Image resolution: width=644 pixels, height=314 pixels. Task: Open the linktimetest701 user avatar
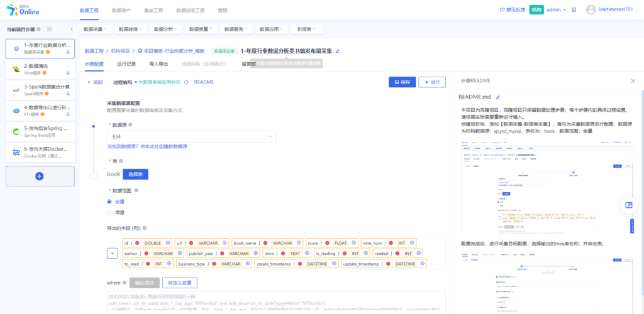tap(591, 10)
